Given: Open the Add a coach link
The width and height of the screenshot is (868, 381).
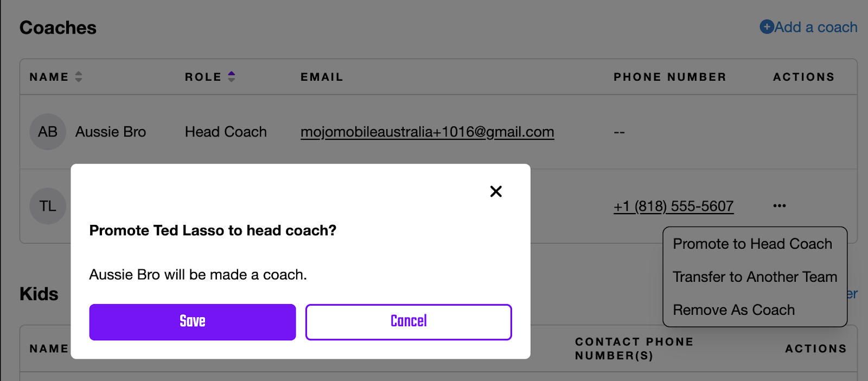Looking at the screenshot, I should click(x=808, y=27).
